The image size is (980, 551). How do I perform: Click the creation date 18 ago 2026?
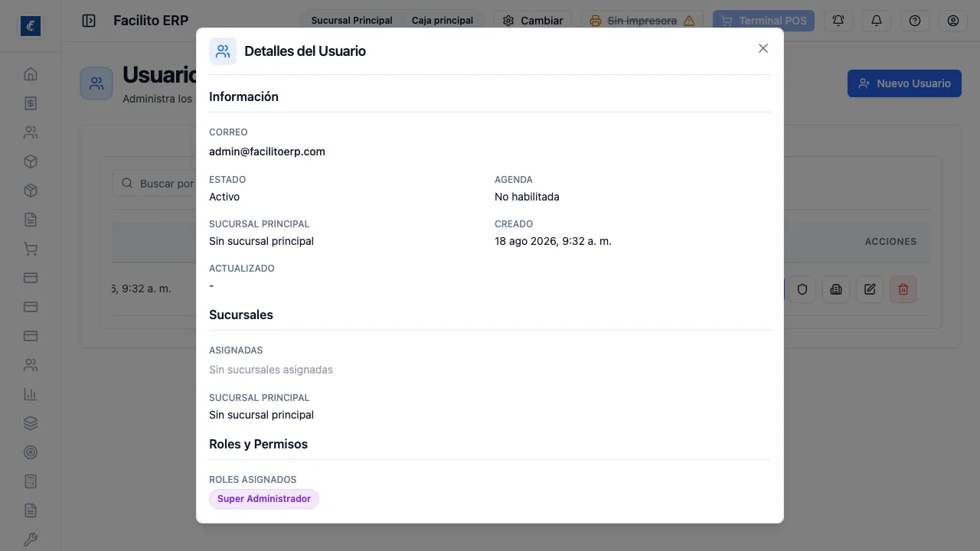(x=553, y=241)
